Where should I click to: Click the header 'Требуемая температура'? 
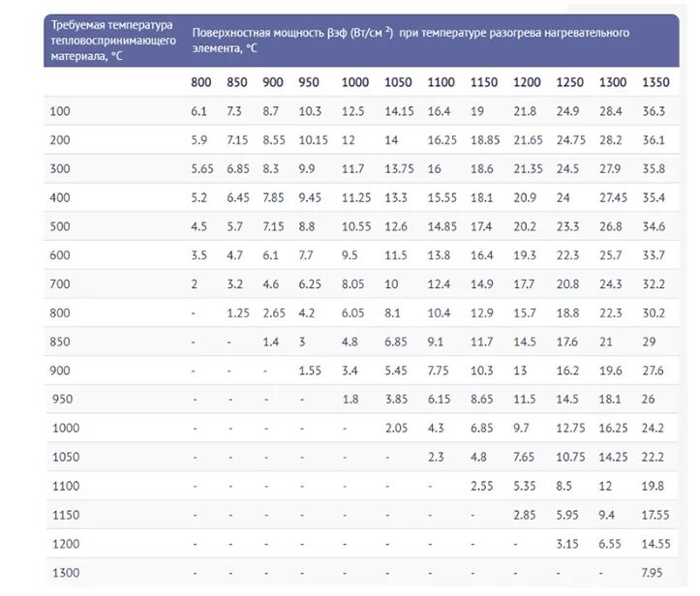[x=111, y=25]
